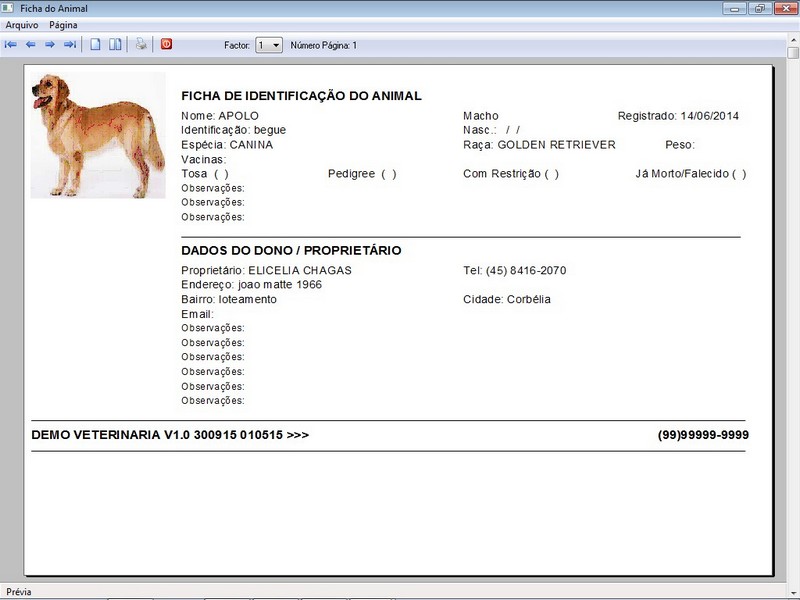Go to previous page arrow
The width and height of the screenshot is (800, 600).
point(31,45)
